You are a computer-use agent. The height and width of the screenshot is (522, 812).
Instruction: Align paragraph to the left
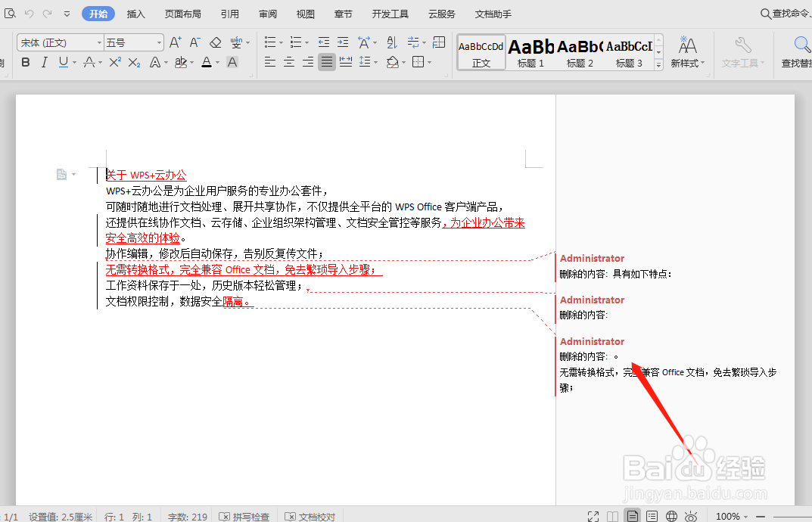point(270,62)
